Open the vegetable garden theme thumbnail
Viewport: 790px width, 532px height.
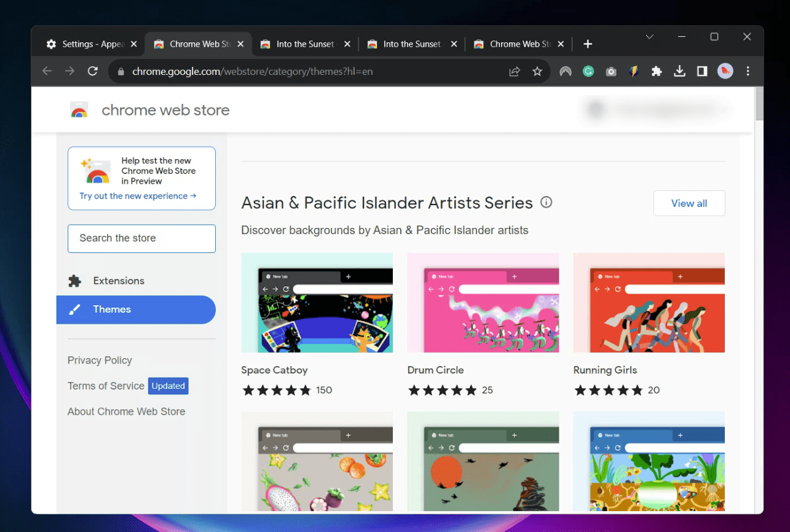click(x=649, y=462)
